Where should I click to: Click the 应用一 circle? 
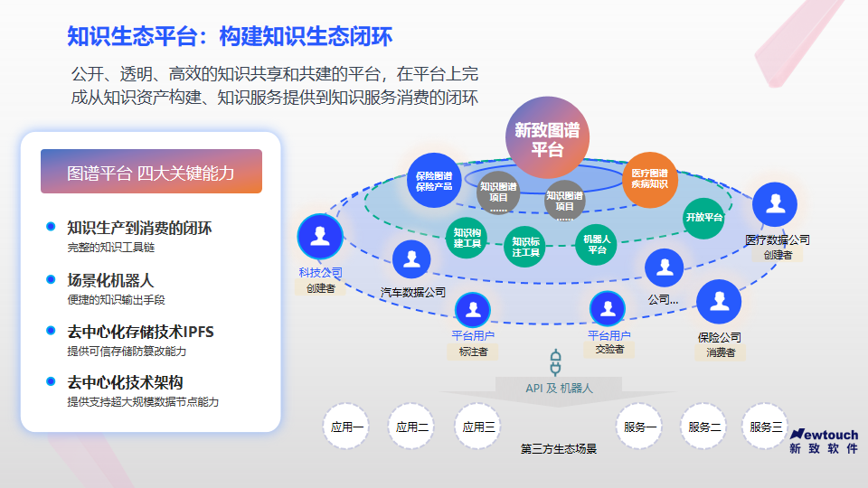pyautogui.click(x=346, y=426)
